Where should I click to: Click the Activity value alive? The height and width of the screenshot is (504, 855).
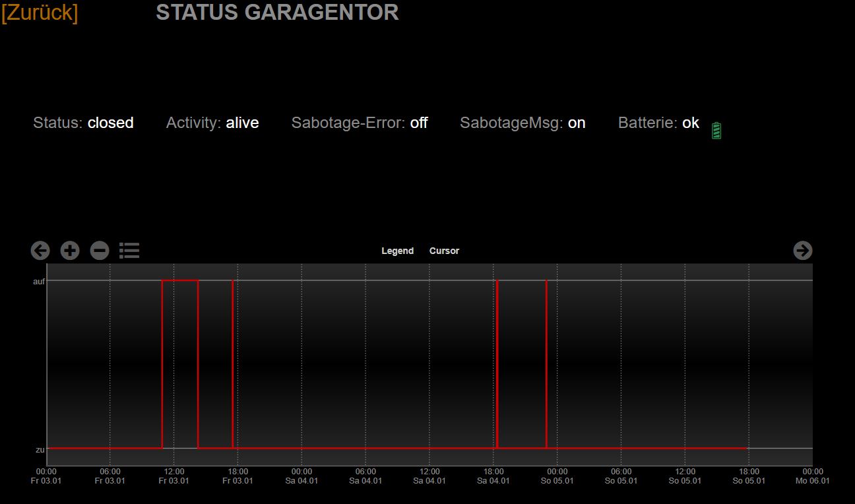click(x=242, y=123)
